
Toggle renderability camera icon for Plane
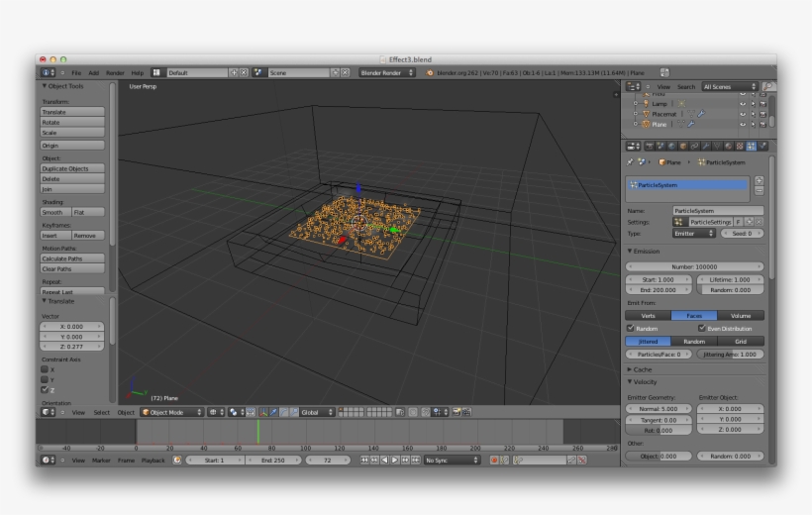(x=762, y=125)
